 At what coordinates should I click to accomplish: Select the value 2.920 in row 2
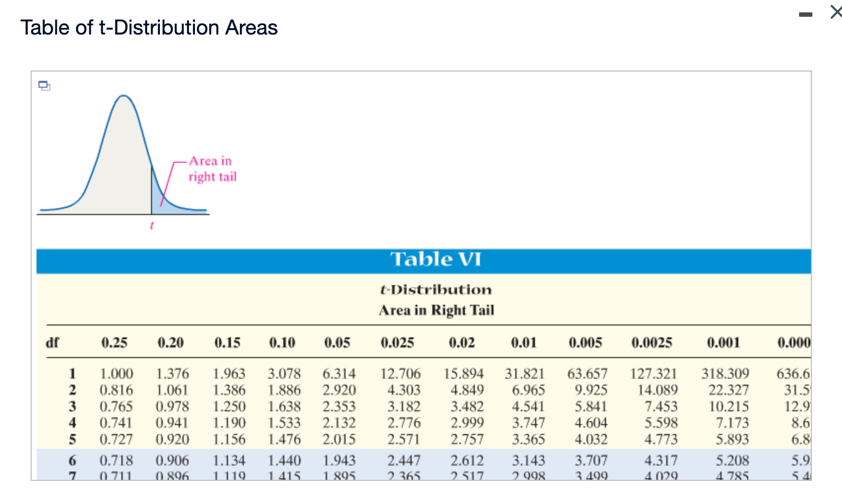339,390
